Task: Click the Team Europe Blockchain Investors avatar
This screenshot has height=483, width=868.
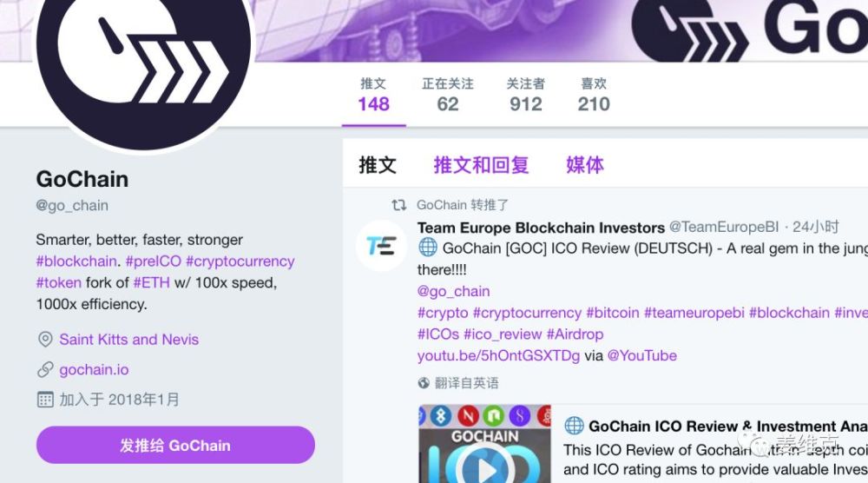Action: [381, 245]
